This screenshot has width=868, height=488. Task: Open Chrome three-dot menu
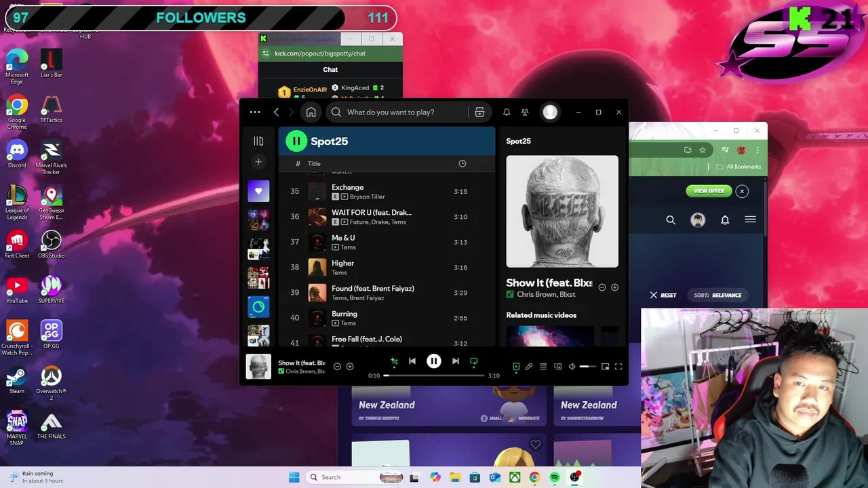(757, 150)
